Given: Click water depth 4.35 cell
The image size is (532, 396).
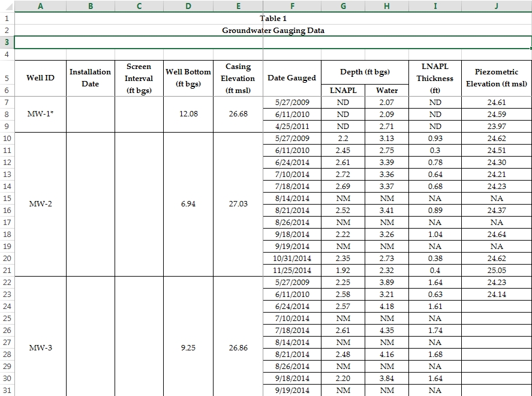Looking at the screenshot, I should click(x=387, y=331).
